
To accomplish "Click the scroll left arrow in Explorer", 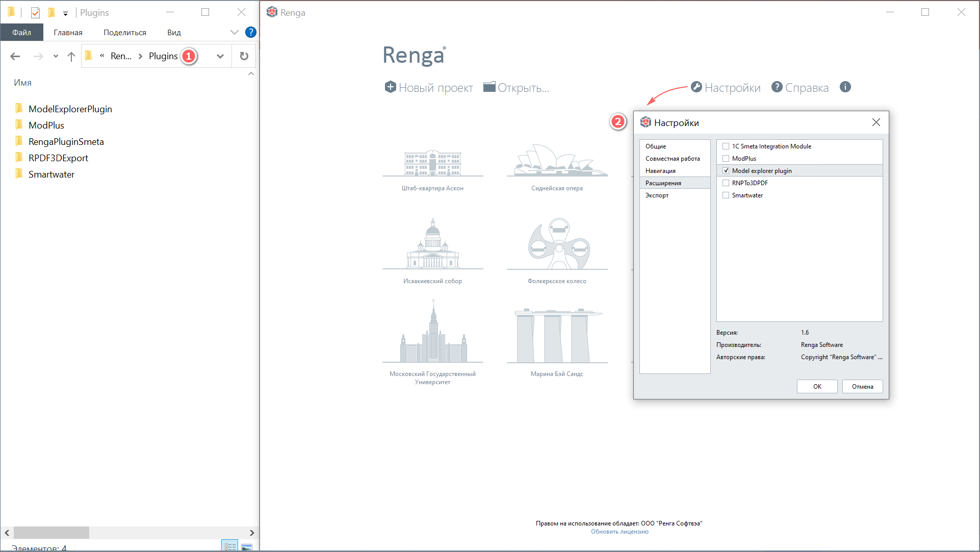I will click(x=7, y=533).
